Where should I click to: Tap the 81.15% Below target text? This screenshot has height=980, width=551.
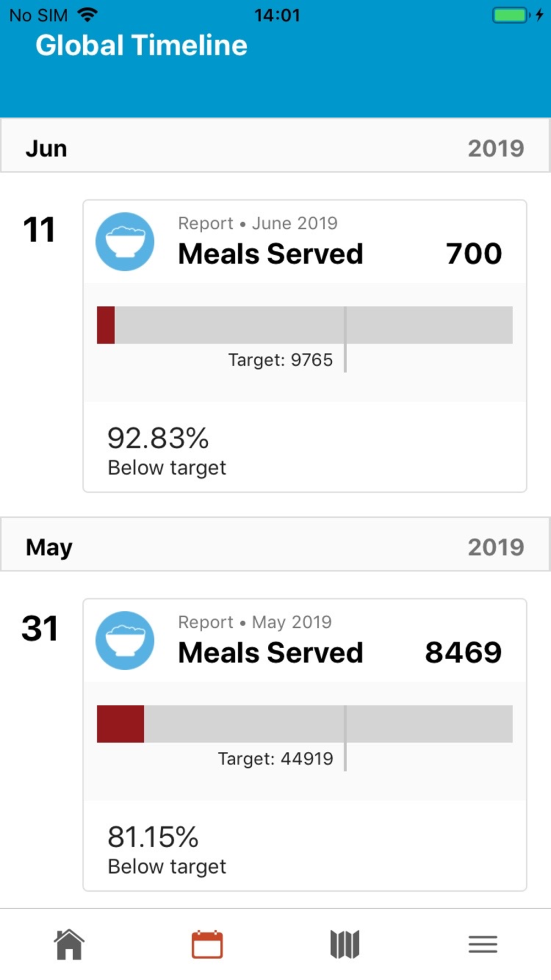click(167, 849)
